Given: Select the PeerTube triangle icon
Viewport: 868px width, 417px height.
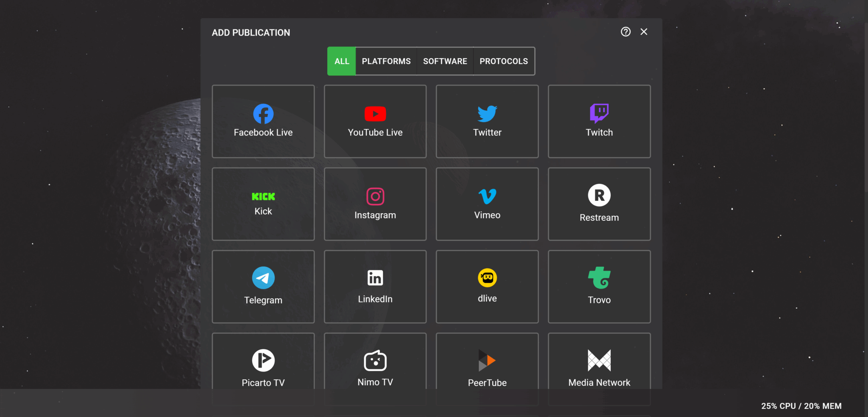Looking at the screenshot, I should click(487, 360).
